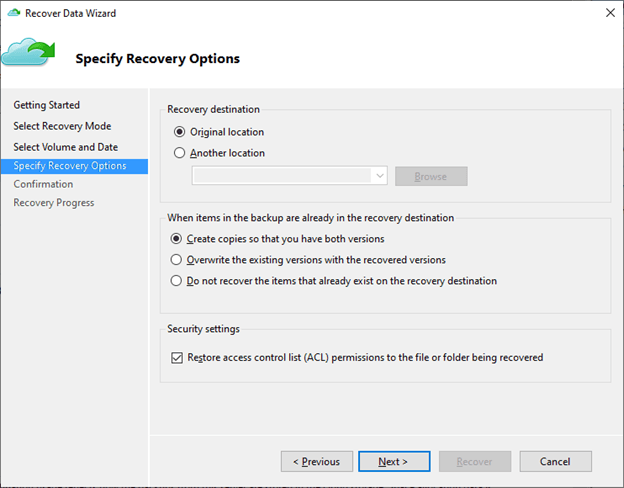The width and height of the screenshot is (624, 488).
Task: Click the Browse button
Action: click(431, 176)
